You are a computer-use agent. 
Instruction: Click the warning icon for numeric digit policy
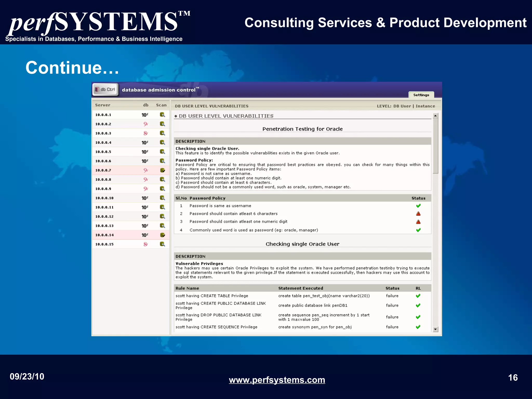[x=418, y=222]
